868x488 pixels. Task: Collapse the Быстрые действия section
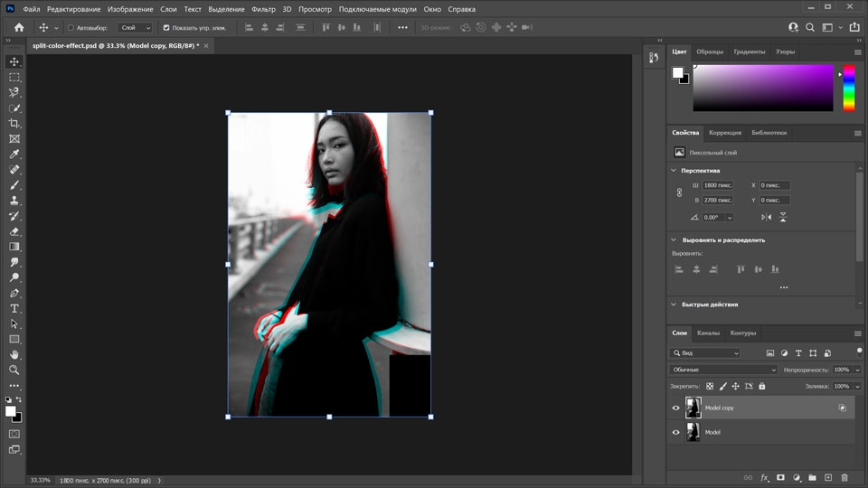coord(674,305)
